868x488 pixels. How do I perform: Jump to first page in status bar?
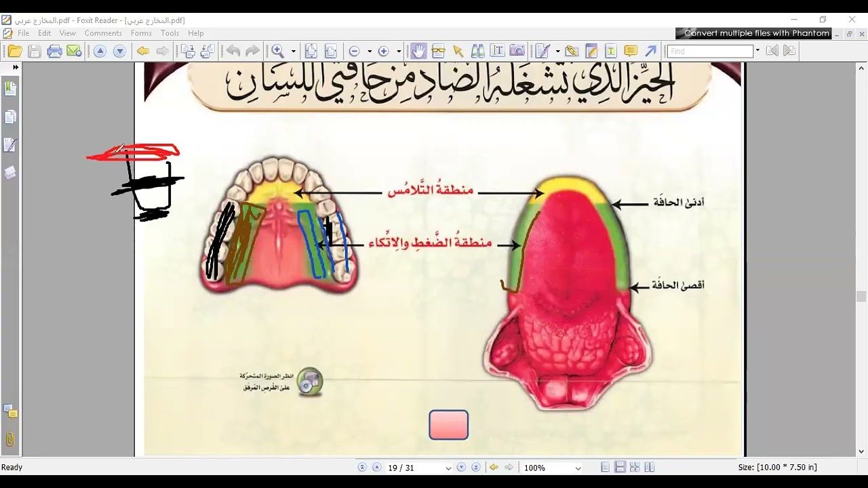(362, 468)
